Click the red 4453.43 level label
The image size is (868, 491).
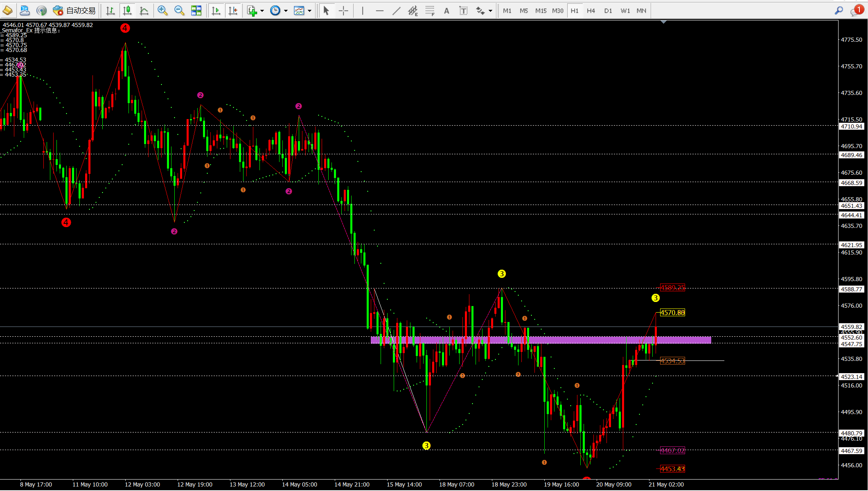tap(672, 468)
